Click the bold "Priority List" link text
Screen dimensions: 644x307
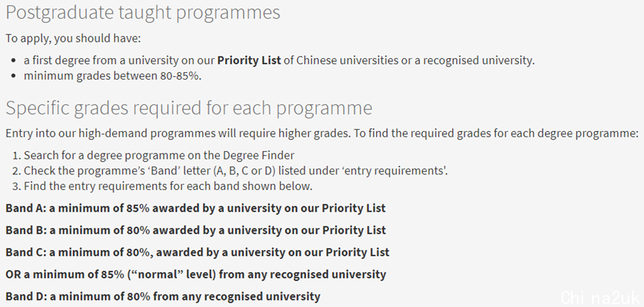[249, 60]
